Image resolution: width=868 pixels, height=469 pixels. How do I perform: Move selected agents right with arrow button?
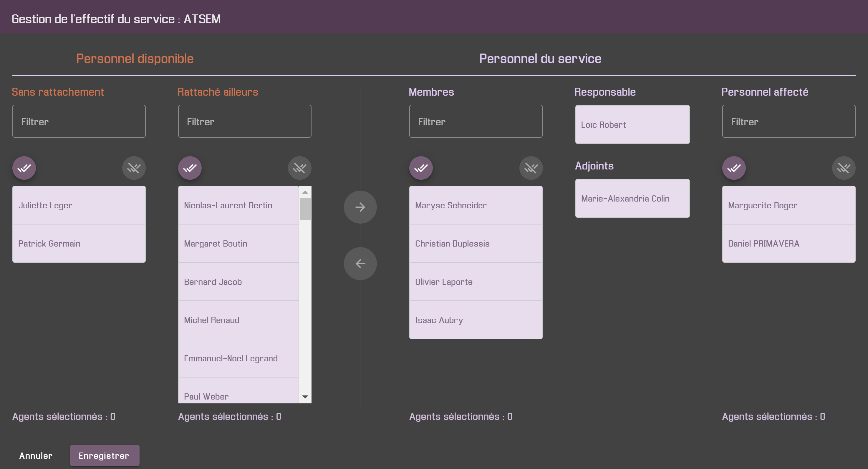[x=360, y=207]
